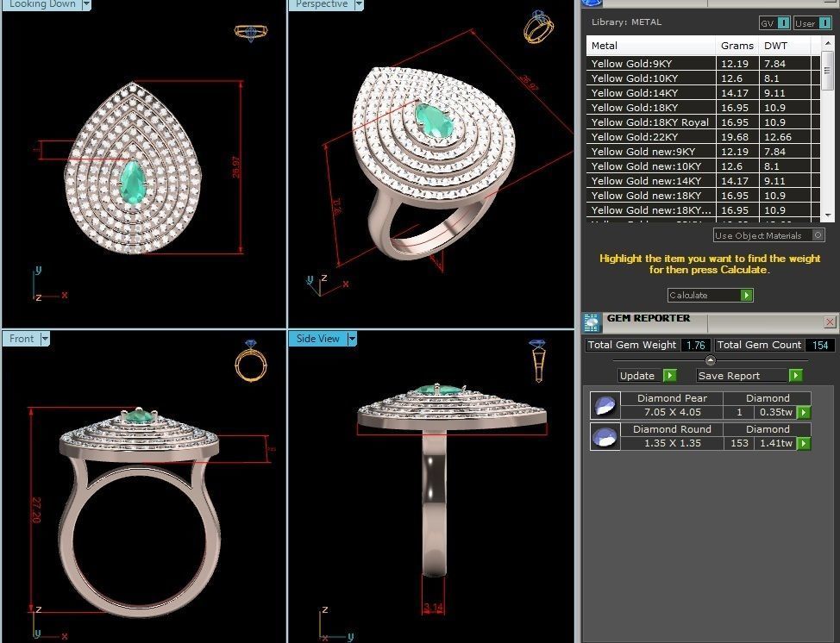Click the green arrow beside 1.41tw
Image resolution: width=840 pixels, height=643 pixels.
point(804,443)
